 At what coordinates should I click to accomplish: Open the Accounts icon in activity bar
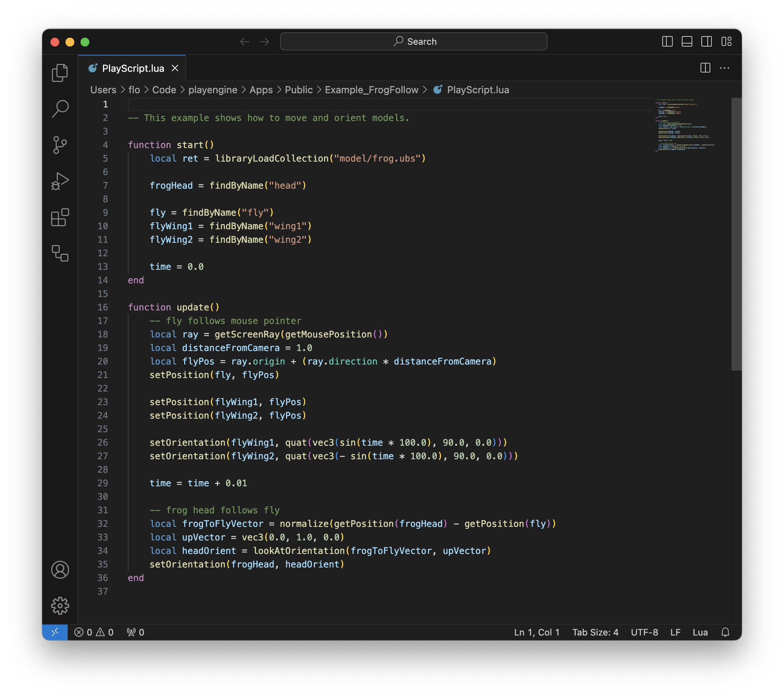[60, 570]
